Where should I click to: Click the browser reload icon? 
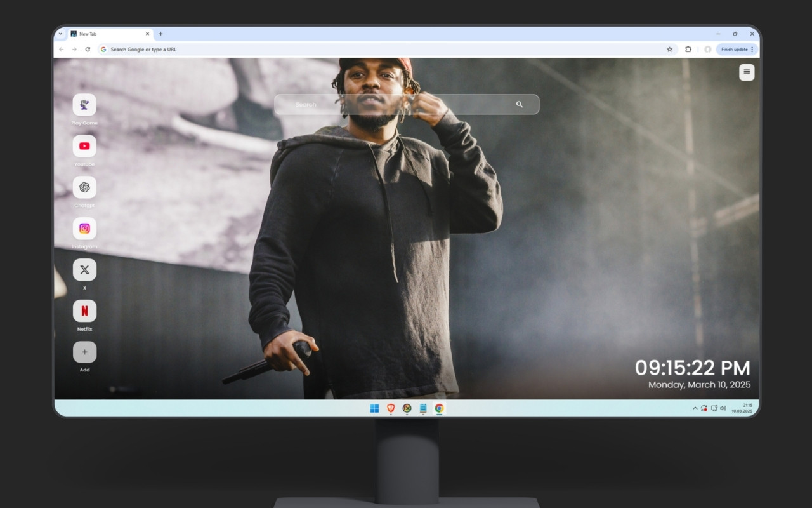pos(88,49)
